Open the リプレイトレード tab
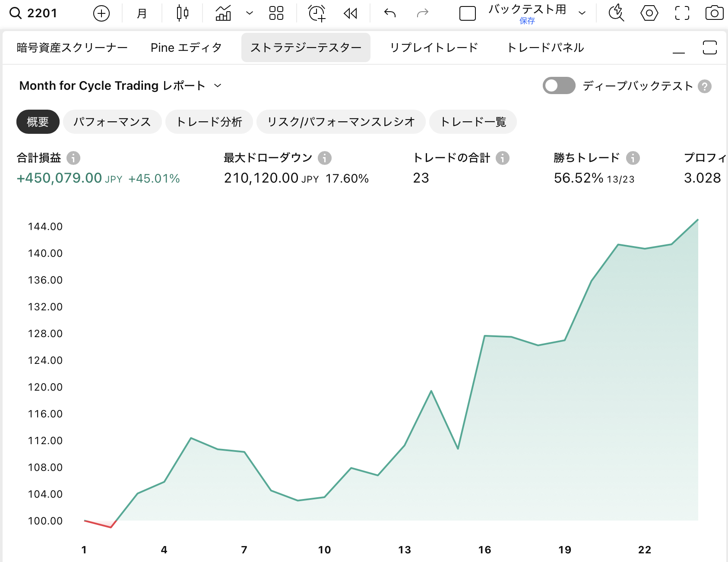Viewport: 728px width, 562px height. (x=434, y=47)
